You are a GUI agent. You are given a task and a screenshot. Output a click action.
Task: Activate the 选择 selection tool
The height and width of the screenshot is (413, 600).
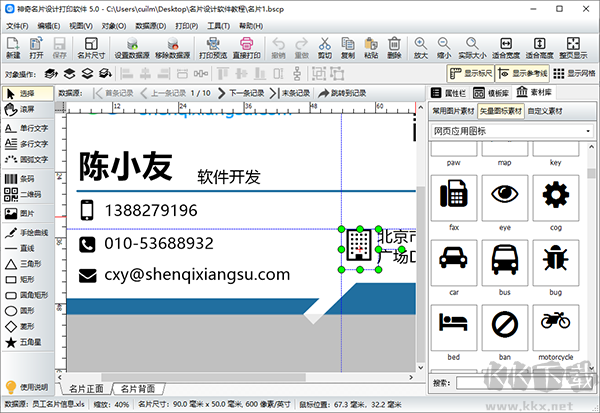click(28, 93)
